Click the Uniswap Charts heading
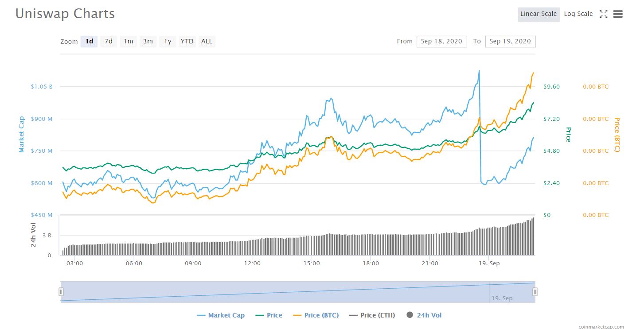The image size is (644, 329). (x=65, y=14)
